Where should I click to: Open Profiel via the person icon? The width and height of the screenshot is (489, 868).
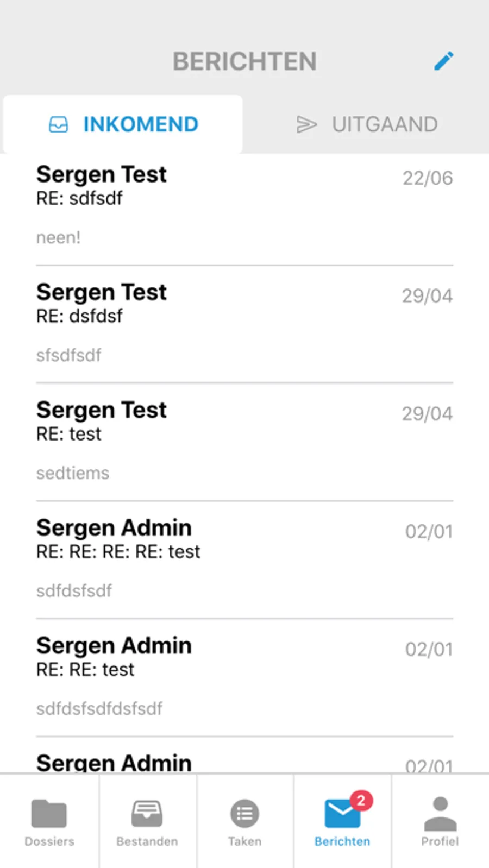click(440, 813)
